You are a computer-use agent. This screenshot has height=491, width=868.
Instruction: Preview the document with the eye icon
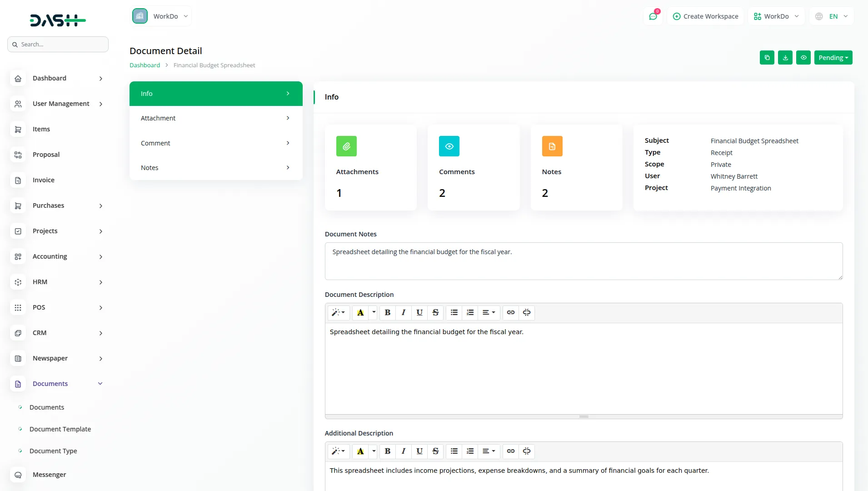point(803,57)
